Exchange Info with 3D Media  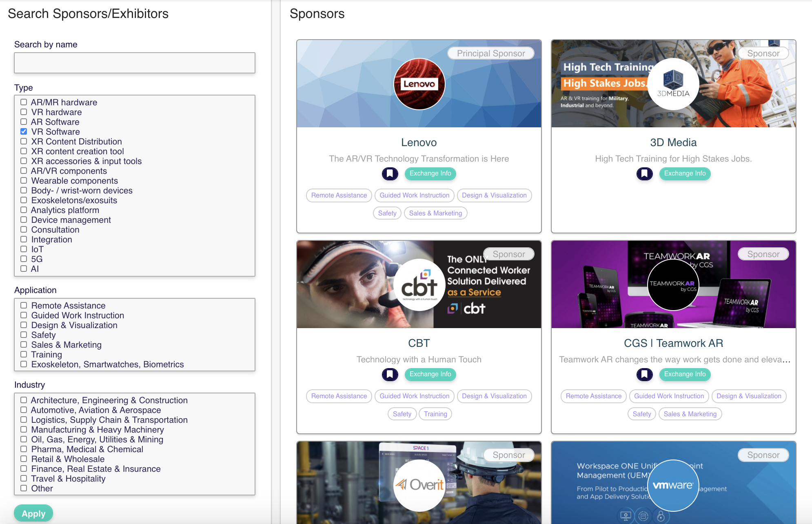pyautogui.click(x=685, y=173)
